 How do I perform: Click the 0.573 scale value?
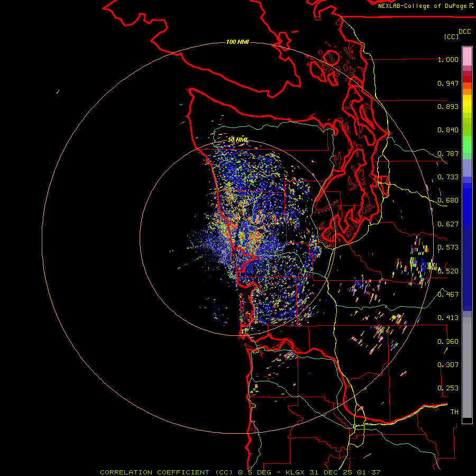448,248
